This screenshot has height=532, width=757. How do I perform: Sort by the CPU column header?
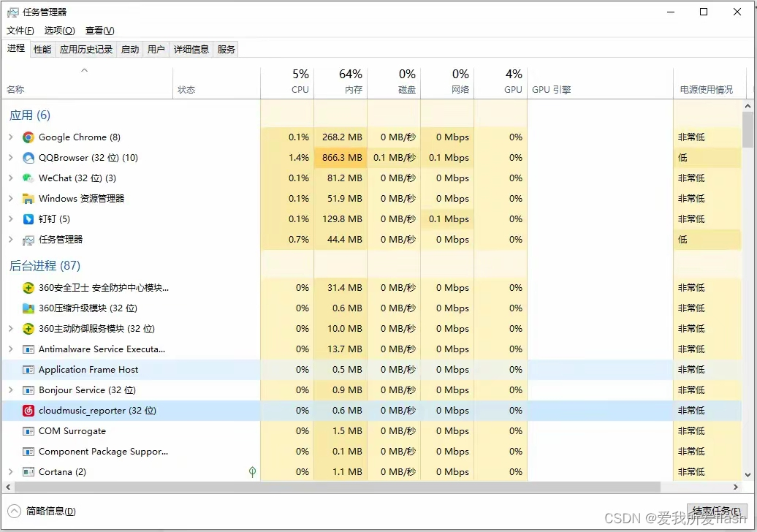coord(287,83)
